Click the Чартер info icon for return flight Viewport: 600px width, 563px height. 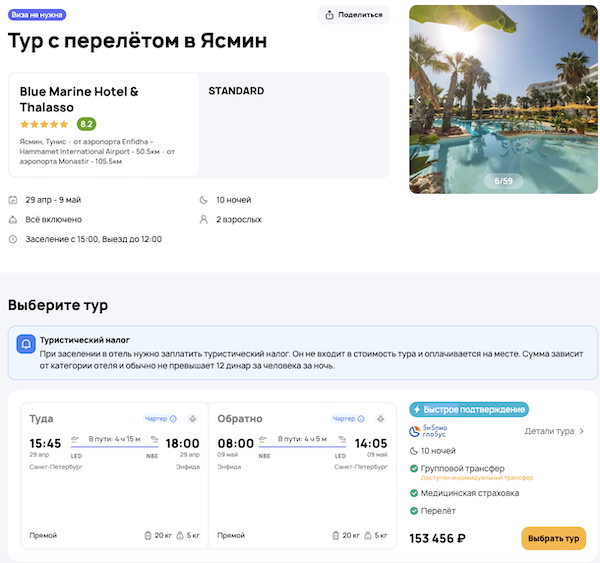pos(362,419)
